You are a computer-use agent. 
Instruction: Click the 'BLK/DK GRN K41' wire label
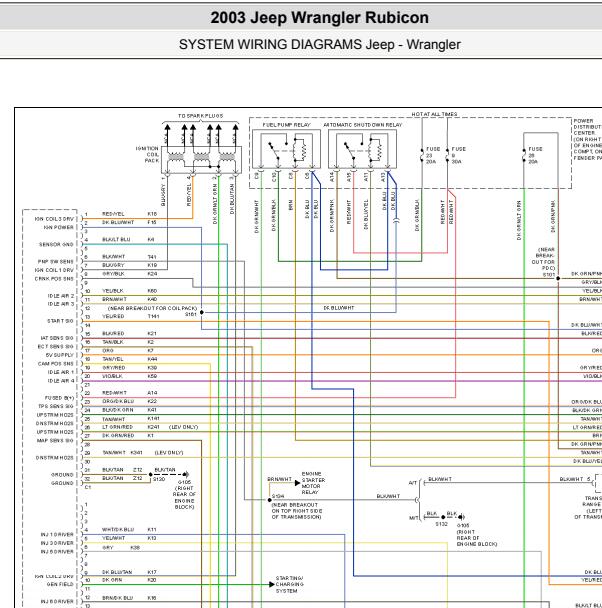click(129, 410)
